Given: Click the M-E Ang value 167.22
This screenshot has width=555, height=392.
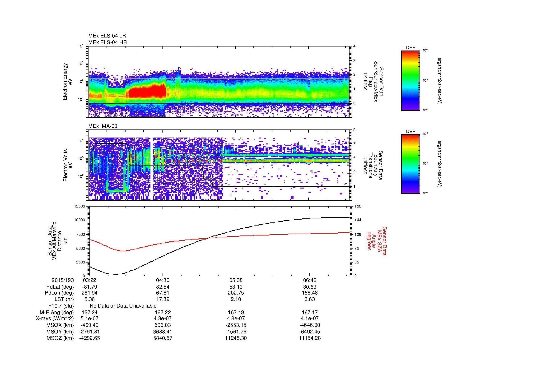Looking at the screenshot, I should (x=163, y=313).
